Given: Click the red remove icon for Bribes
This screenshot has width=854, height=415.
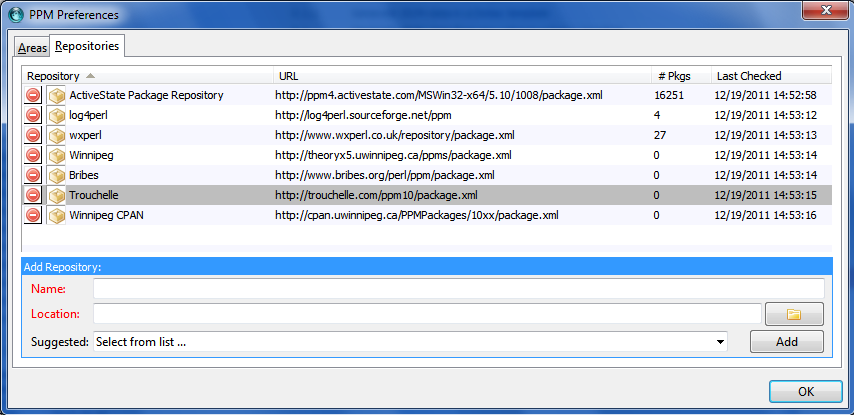Looking at the screenshot, I should click(33, 175).
